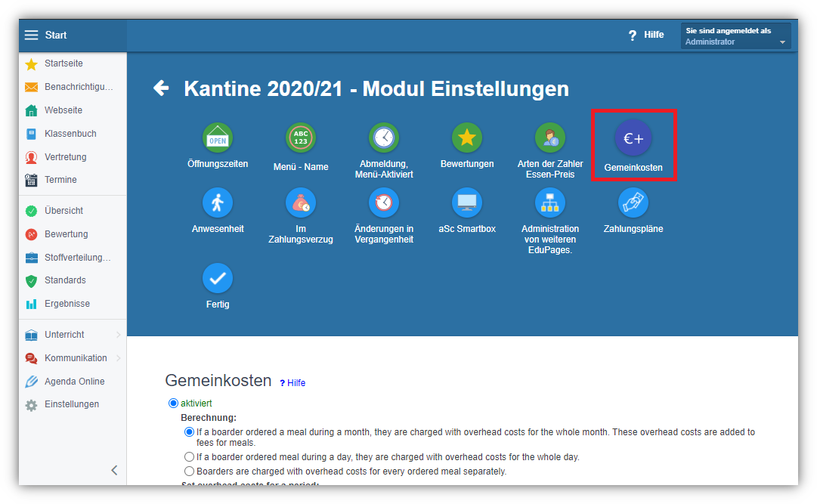This screenshot has width=817, height=504.
Task: Click the Fertig checkmark icon
Action: pos(217,278)
